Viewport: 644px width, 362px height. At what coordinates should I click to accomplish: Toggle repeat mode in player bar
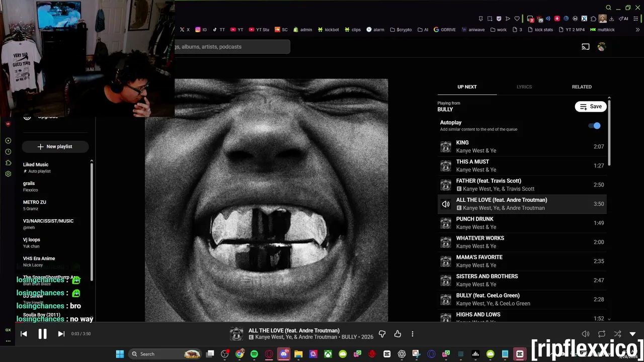602,334
